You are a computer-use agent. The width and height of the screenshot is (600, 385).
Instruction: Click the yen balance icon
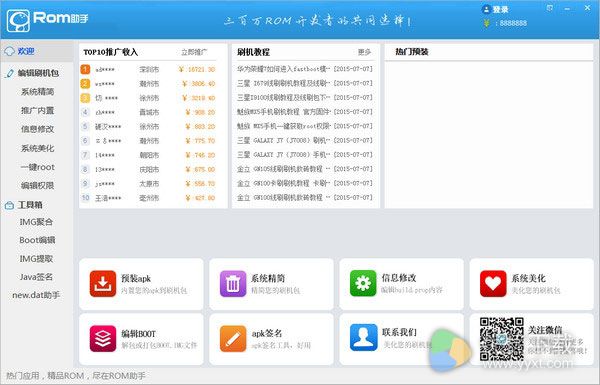[486, 23]
